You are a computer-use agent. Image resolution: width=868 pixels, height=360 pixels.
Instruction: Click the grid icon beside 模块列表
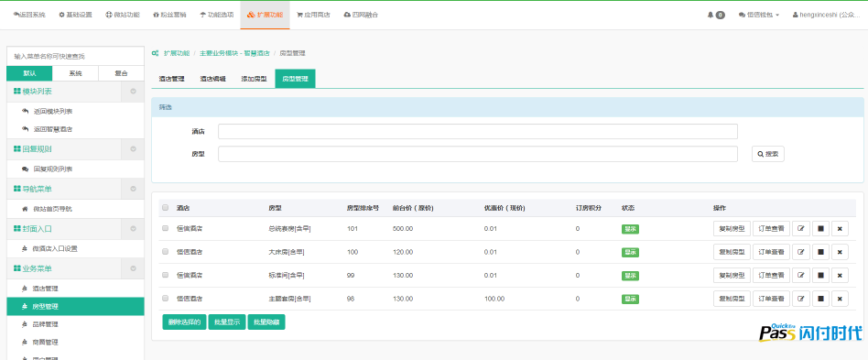click(17, 92)
